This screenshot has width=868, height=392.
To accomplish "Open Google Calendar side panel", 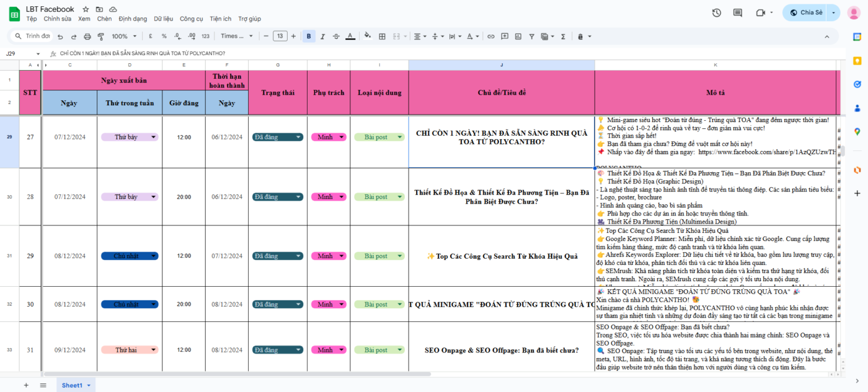I will click(857, 37).
